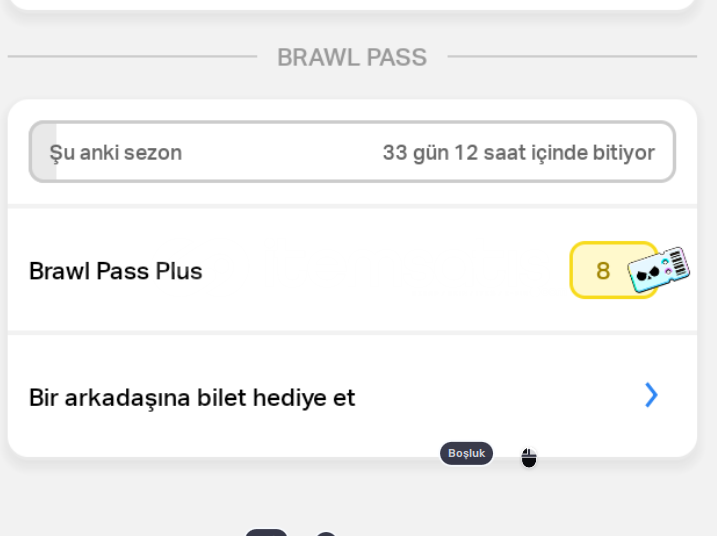
Task: Click the barcode end of the ticket
Action: pyautogui.click(x=680, y=261)
